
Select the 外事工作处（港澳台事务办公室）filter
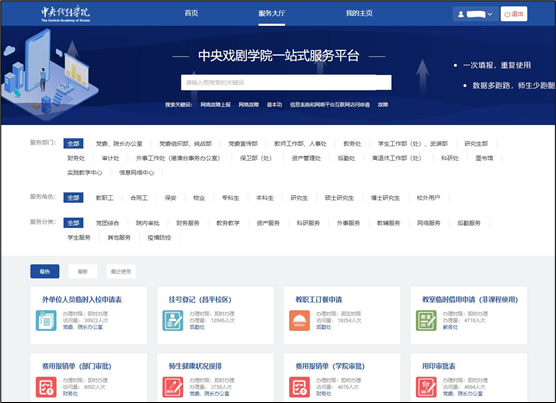point(178,158)
